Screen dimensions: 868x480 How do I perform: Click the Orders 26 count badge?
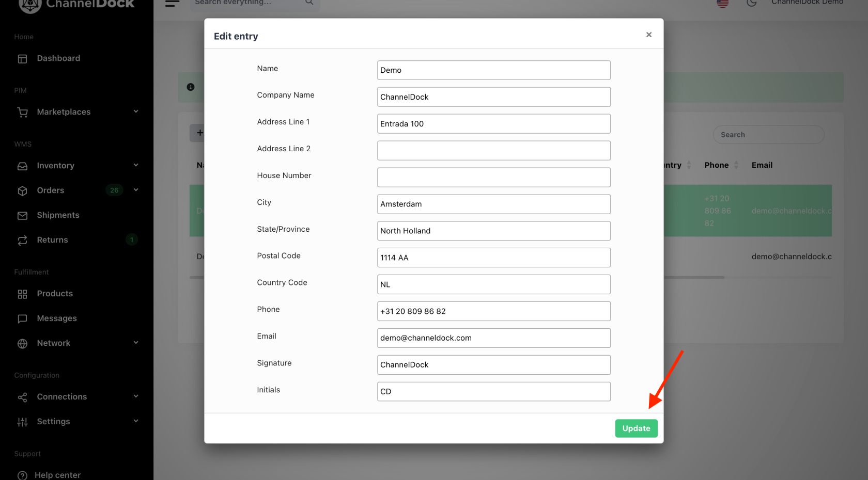coord(114,190)
